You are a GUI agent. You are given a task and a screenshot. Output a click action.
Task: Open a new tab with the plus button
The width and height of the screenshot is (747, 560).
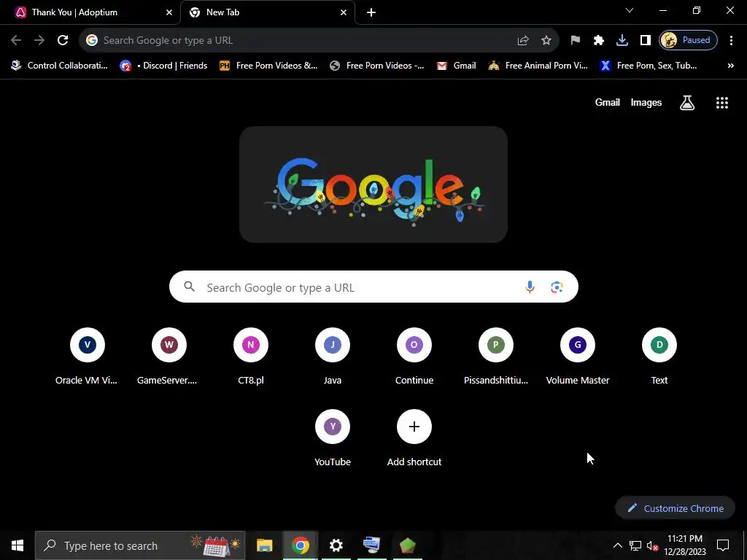pyautogui.click(x=371, y=12)
